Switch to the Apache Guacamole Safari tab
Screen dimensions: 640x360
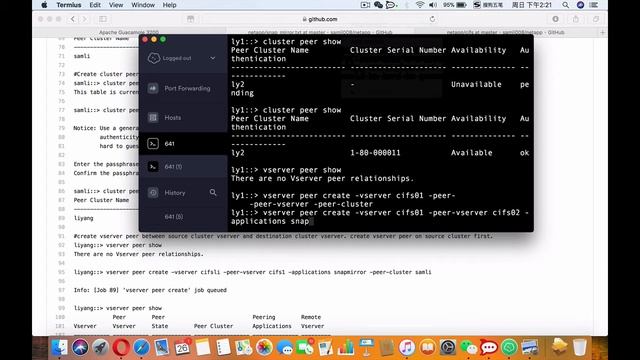[129, 32]
